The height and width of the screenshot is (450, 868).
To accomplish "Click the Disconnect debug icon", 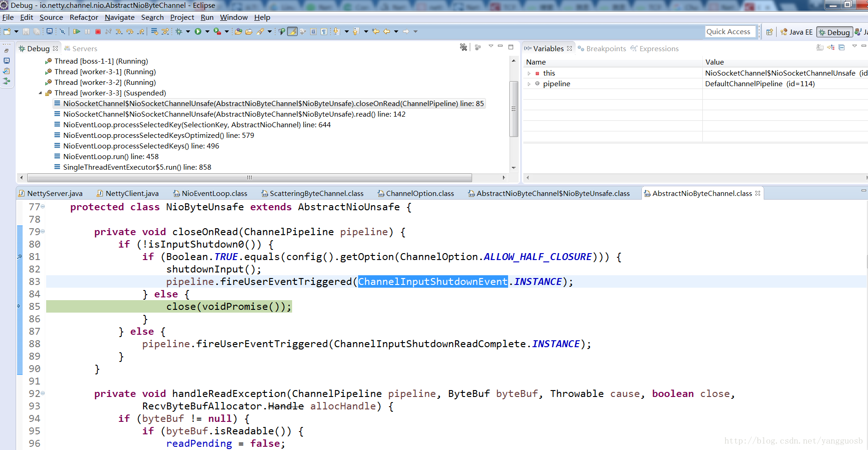I will [108, 31].
